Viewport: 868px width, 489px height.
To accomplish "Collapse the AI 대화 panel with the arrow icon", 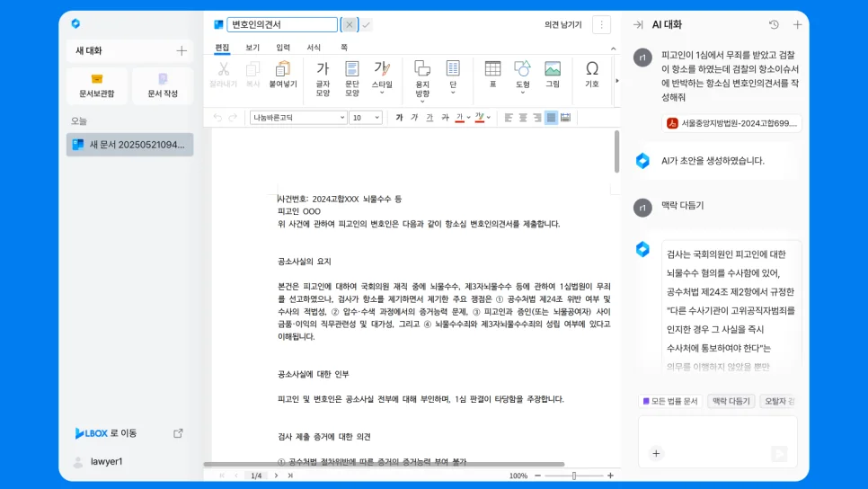I will point(638,24).
